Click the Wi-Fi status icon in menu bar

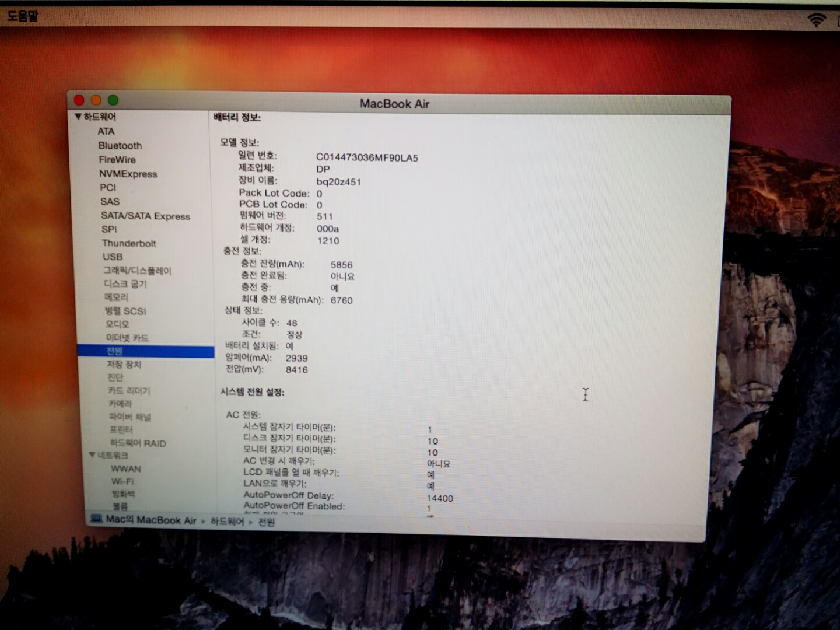point(817,20)
